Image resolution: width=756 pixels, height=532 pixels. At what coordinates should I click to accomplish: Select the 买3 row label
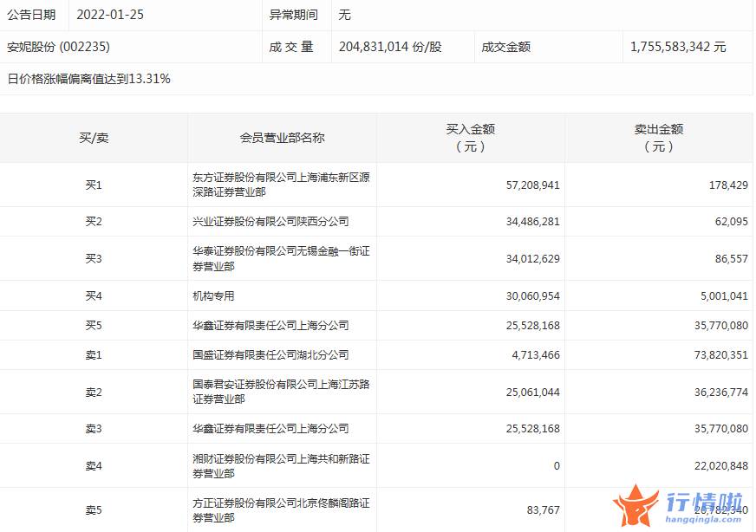94,259
